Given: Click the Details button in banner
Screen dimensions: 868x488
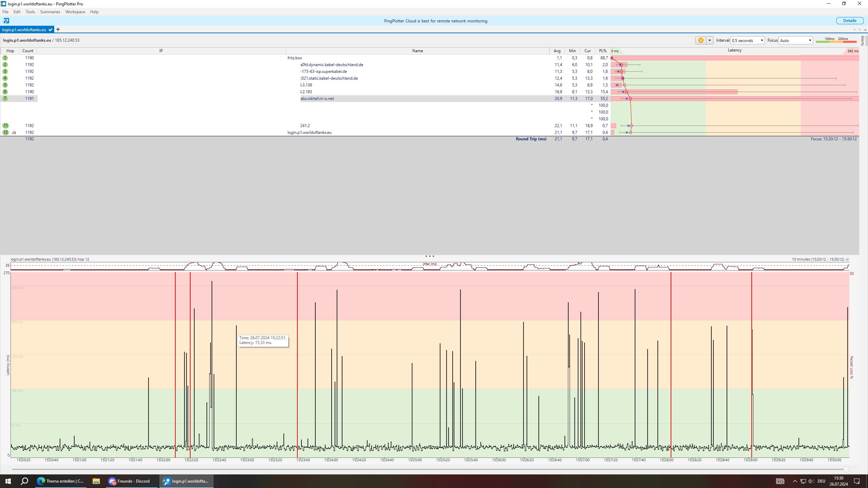Looking at the screenshot, I should tap(849, 21).
